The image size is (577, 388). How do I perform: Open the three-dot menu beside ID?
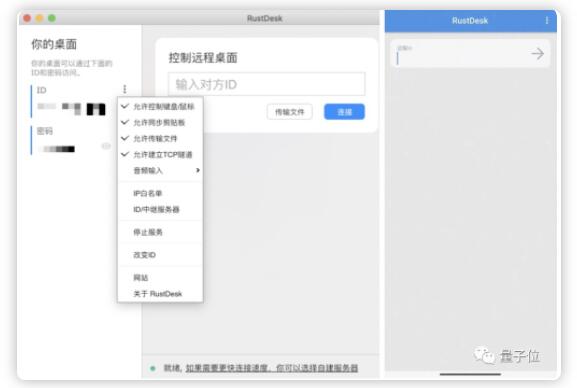[x=125, y=89]
